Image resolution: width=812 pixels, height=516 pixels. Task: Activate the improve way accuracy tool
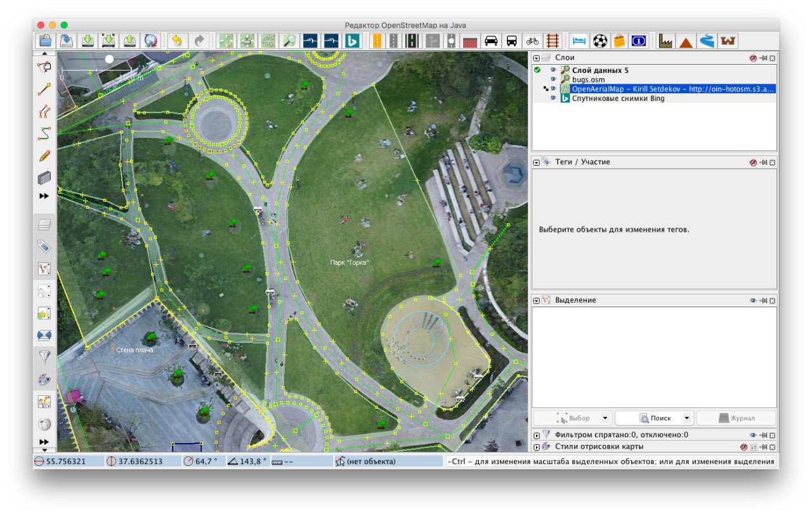point(44,111)
